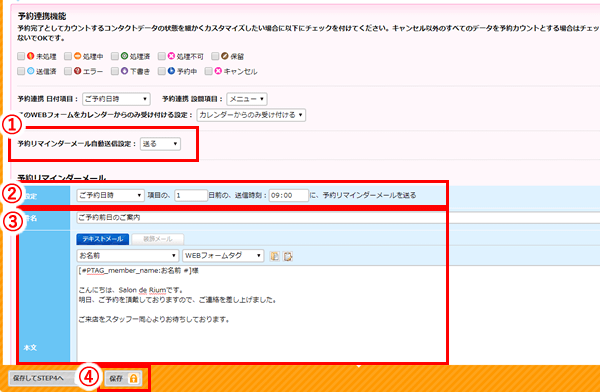Click the green 処理済 status icon
Image resolution: width=600 pixels, height=392 pixels.
tap(124, 56)
